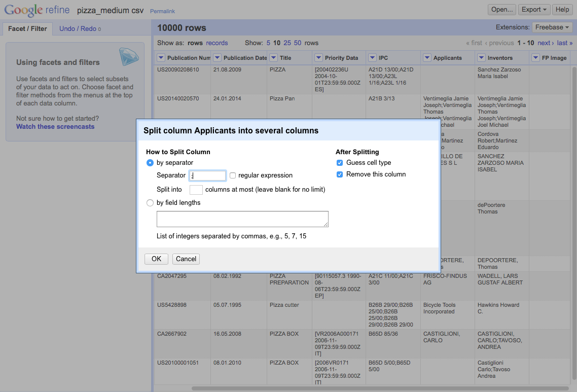
Task: Open the Priority Data column menu arrow
Action: tap(319, 58)
